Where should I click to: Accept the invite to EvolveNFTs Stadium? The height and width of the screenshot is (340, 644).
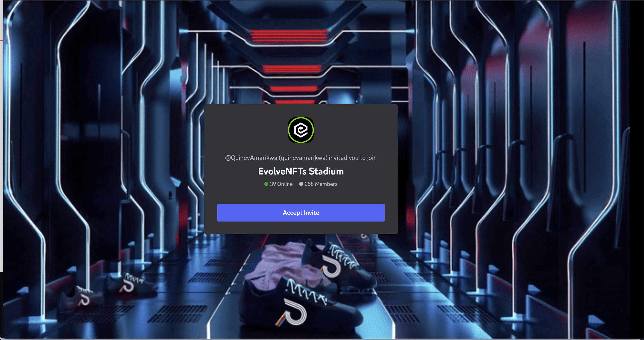[301, 213]
